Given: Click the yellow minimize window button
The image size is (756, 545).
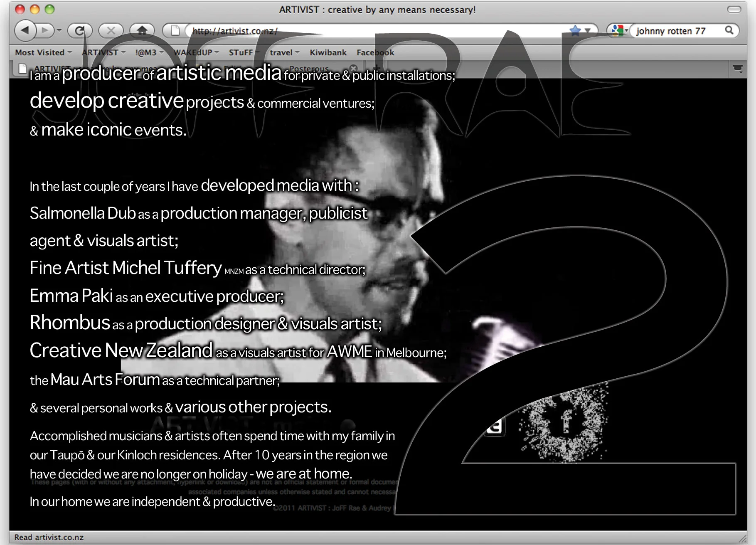Looking at the screenshot, I should point(34,9).
